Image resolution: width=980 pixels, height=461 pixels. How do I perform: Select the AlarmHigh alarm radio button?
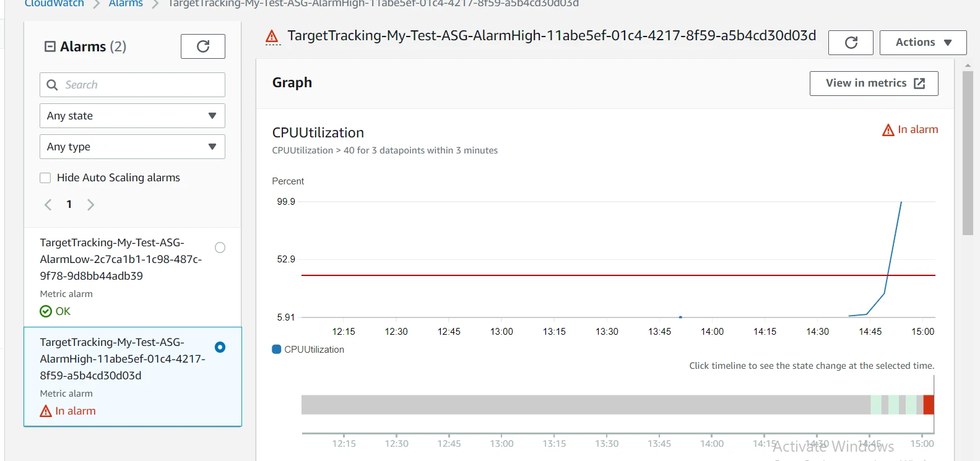(x=220, y=348)
